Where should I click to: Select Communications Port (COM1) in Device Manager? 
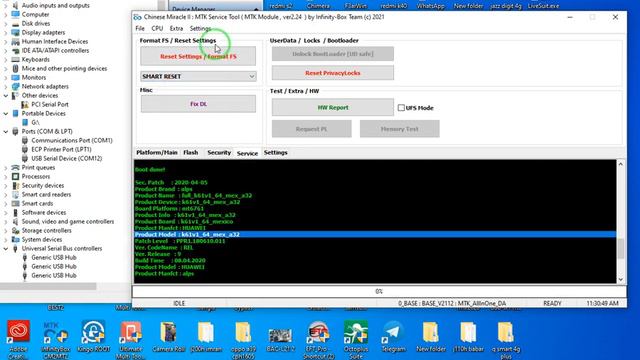[72, 140]
